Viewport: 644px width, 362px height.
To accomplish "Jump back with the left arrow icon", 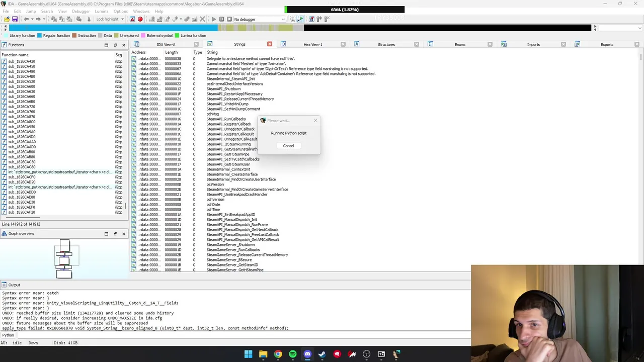I will pos(26,19).
